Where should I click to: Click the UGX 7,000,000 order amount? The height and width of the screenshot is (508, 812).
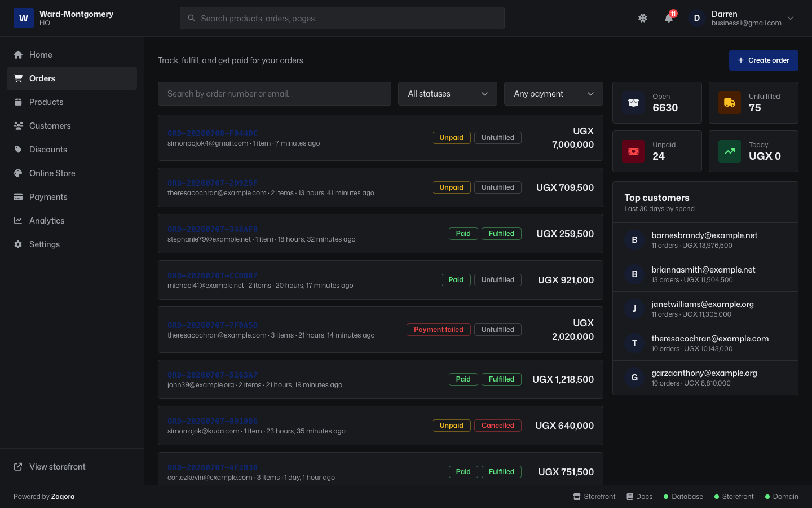click(x=573, y=138)
